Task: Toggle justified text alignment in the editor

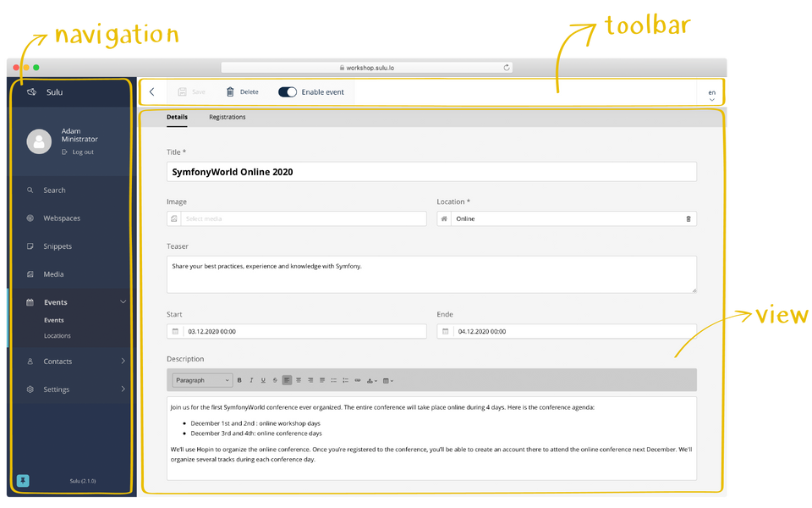Action: pos(321,379)
